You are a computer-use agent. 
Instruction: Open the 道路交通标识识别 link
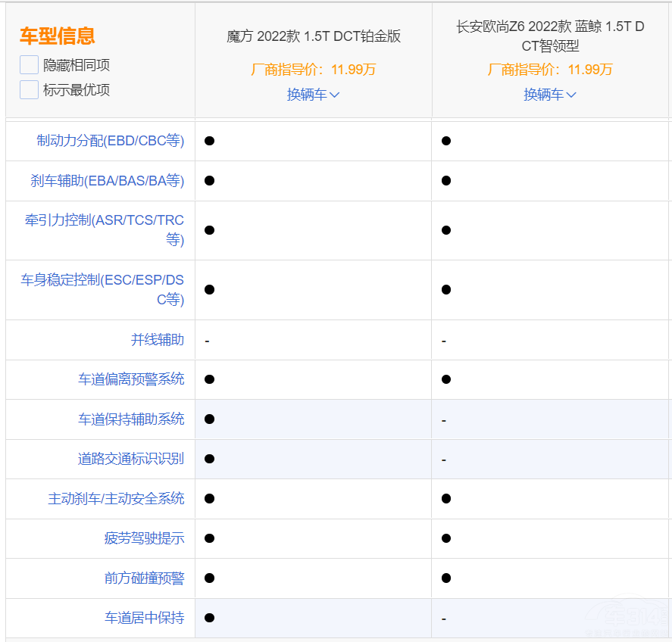(133, 459)
